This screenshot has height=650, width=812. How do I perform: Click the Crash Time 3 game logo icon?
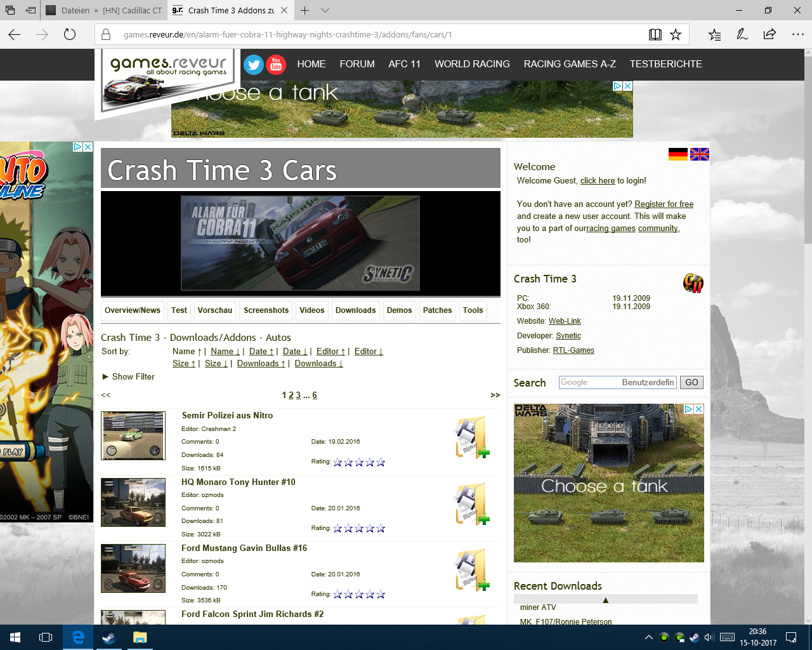pos(693,282)
